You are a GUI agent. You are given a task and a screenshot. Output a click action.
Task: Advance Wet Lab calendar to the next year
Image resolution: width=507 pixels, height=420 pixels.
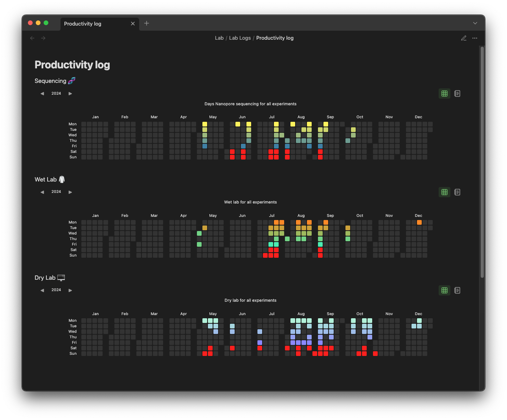coord(70,192)
